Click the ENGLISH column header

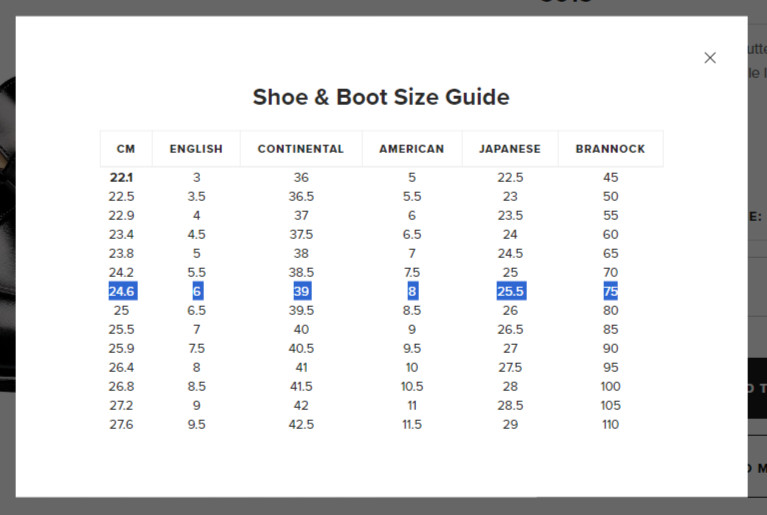click(x=196, y=149)
